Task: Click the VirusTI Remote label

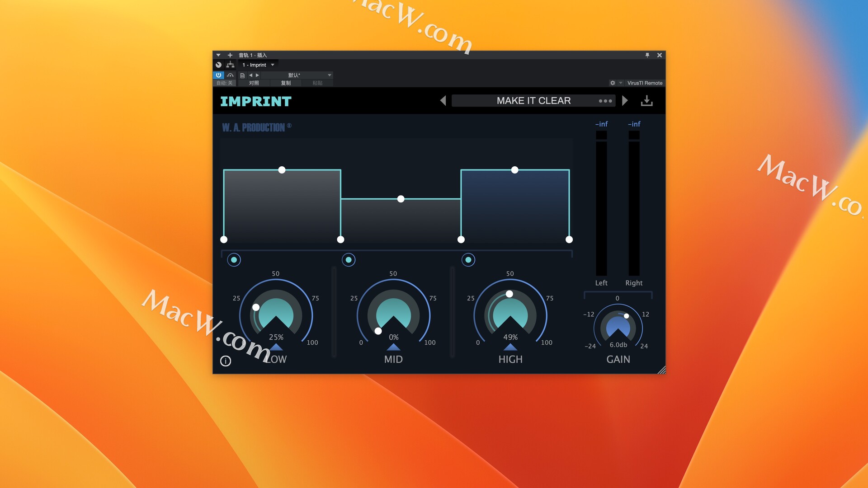Action: click(x=645, y=83)
